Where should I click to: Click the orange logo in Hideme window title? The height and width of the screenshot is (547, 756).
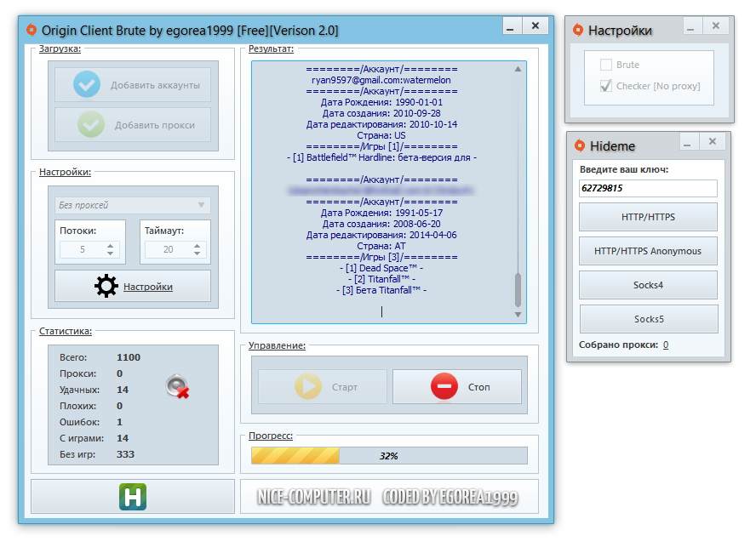click(580, 145)
